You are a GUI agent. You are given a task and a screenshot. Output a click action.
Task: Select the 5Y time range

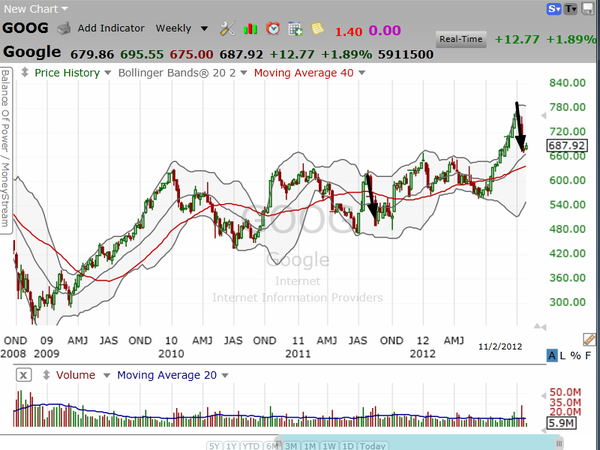click(x=214, y=446)
